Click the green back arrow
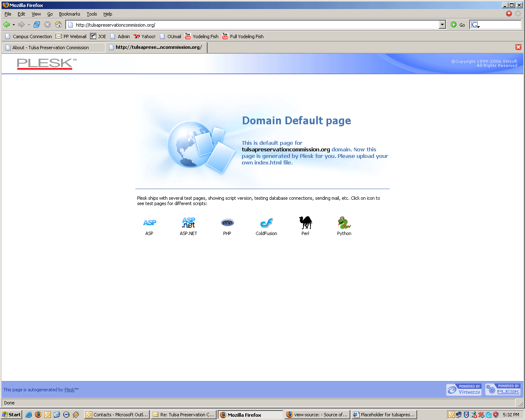525x420 pixels. pos(7,25)
